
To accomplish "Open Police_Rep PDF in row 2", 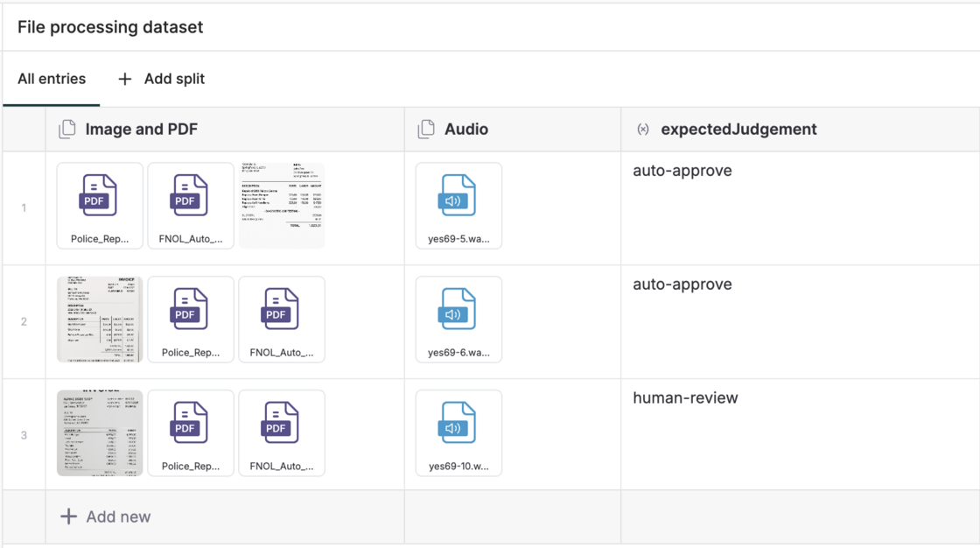I will click(x=191, y=320).
